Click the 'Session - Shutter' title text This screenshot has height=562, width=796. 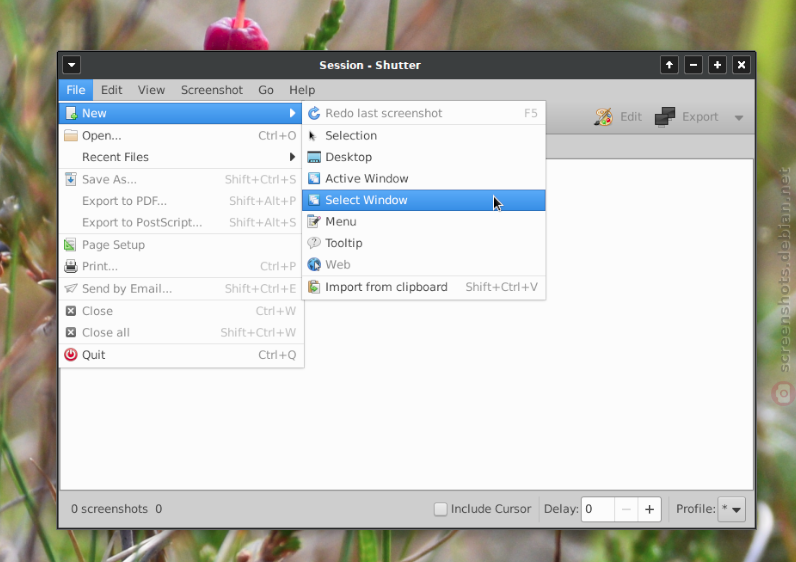click(370, 65)
